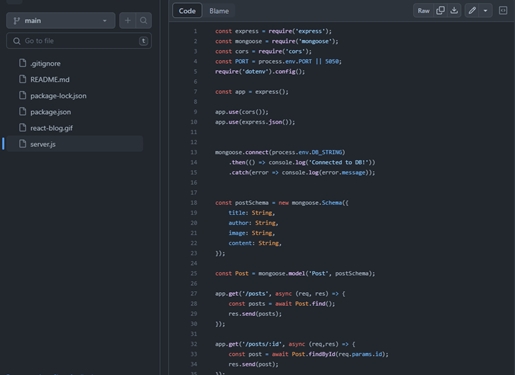515x375 pixels.
Task: Focus the Go to file search field
Action: tap(79, 41)
